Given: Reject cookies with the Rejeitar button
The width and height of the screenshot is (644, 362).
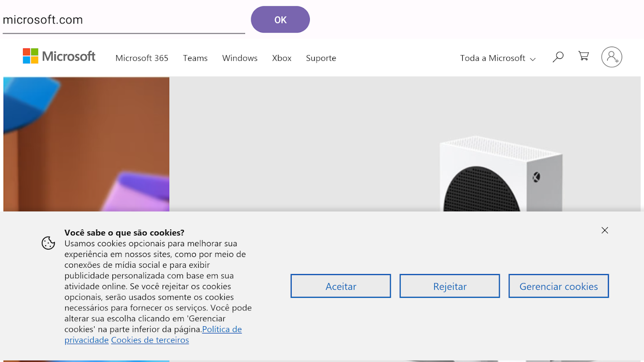Looking at the screenshot, I should coord(450,286).
